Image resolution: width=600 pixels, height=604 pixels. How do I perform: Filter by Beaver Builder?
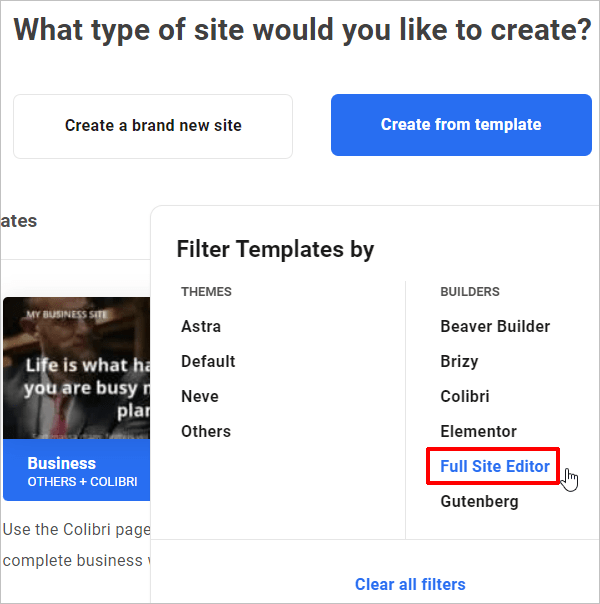pyautogui.click(x=495, y=326)
